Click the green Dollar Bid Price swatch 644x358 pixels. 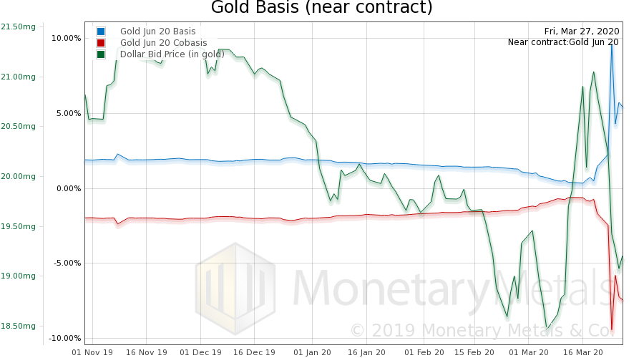[101, 54]
